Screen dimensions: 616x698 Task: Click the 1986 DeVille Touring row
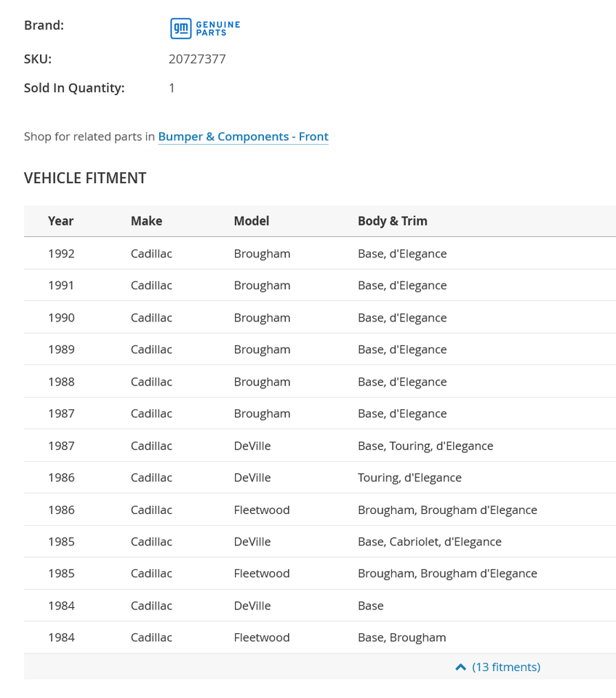[x=320, y=478]
